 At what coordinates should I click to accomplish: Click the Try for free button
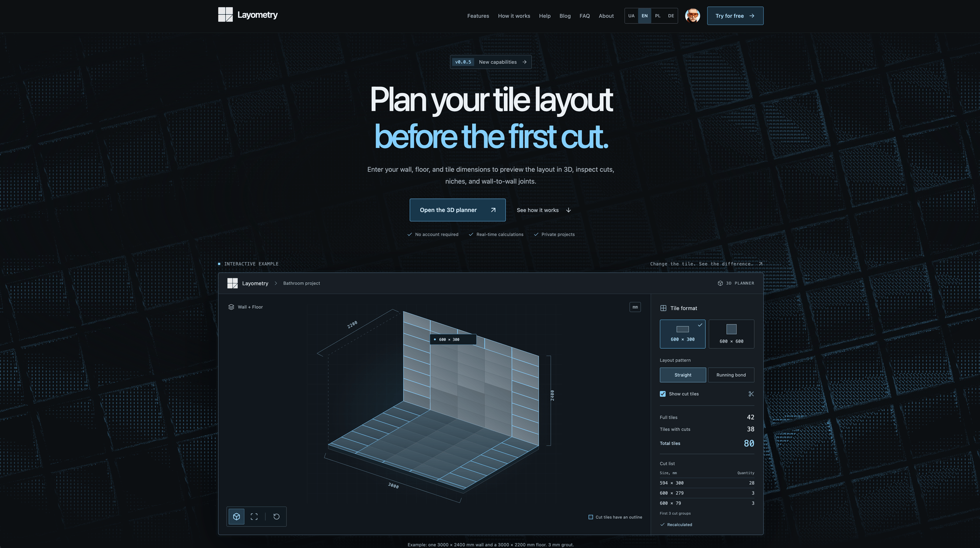tap(735, 16)
